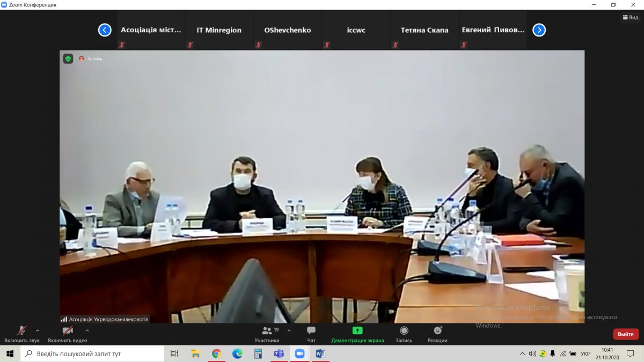This screenshot has height=362, width=644.
Task: Open Google Chrome from the taskbar
Action: [216, 353]
